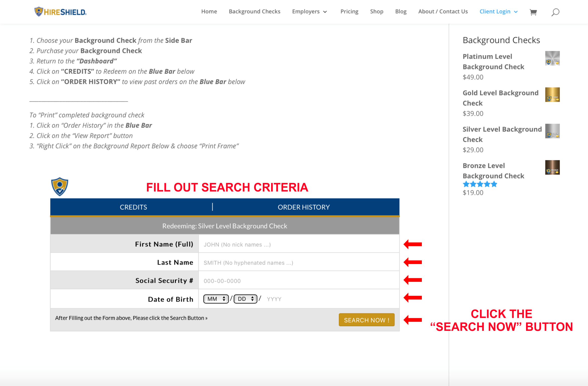This screenshot has height=386, width=588.
Task: Click 'Redeeming: Silver Level Background Check' bar
Action: pyautogui.click(x=225, y=226)
